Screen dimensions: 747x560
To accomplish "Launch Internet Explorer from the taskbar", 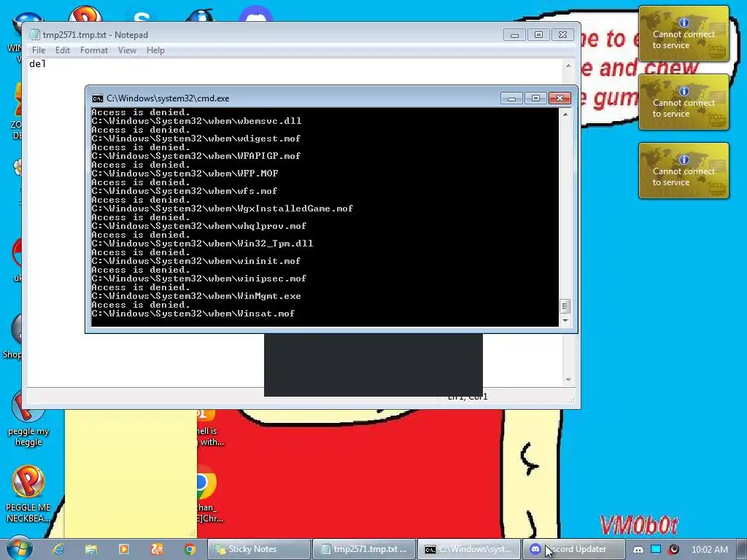I will (58, 549).
